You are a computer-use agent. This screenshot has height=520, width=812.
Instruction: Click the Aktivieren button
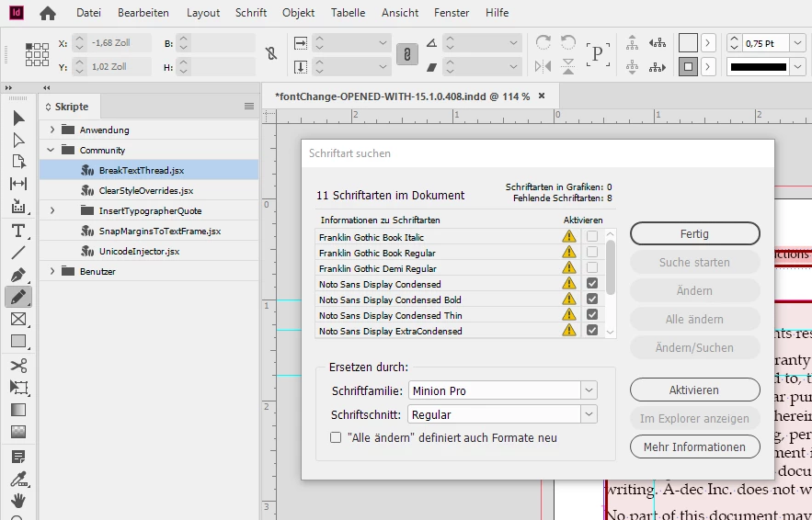point(695,390)
